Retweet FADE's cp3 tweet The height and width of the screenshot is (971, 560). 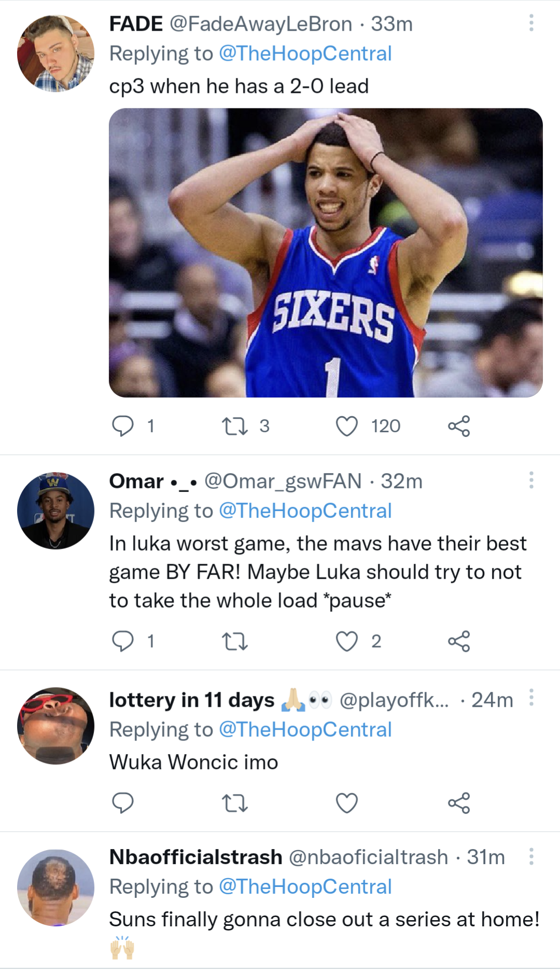click(x=235, y=426)
